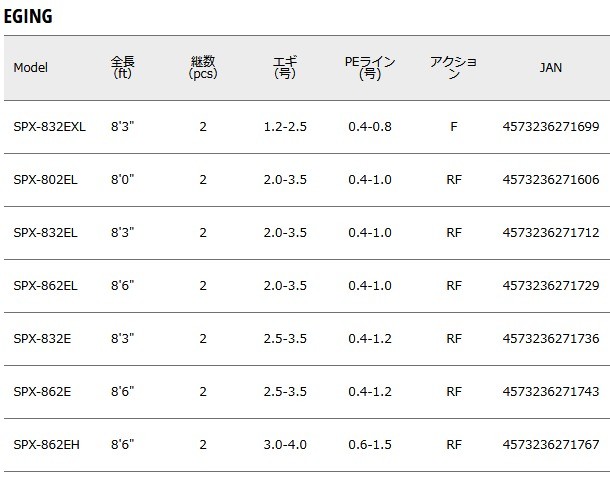Click the 全長 (ft) column header
This screenshot has height=477, width=610.
point(123,67)
